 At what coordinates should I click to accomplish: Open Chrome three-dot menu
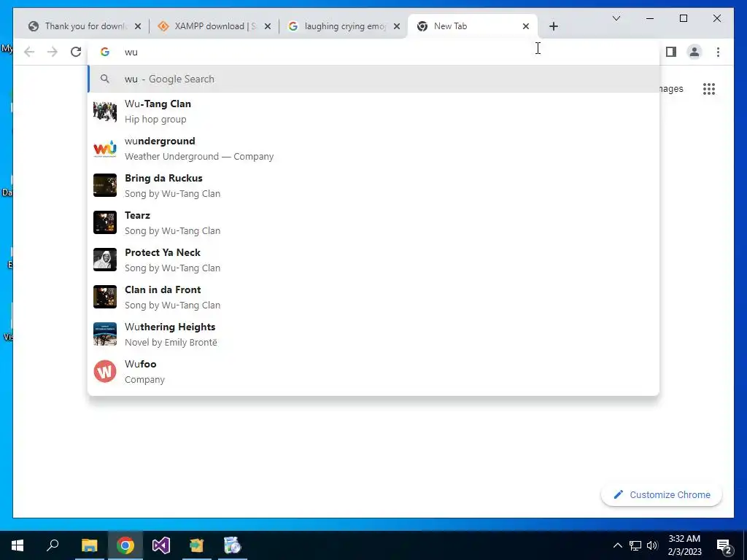coord(718,52)
